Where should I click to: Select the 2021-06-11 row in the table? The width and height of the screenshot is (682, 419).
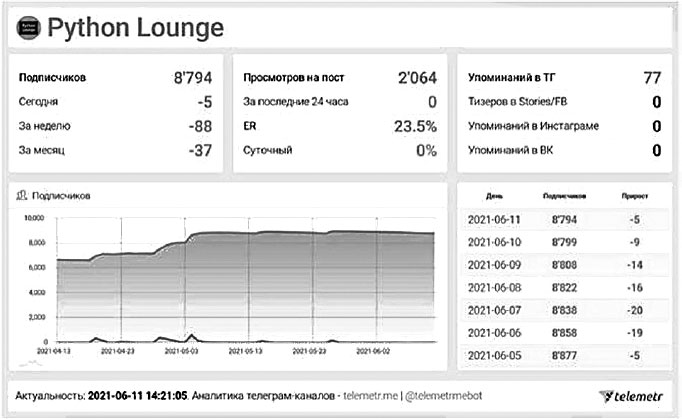click(x=562, y=218)
